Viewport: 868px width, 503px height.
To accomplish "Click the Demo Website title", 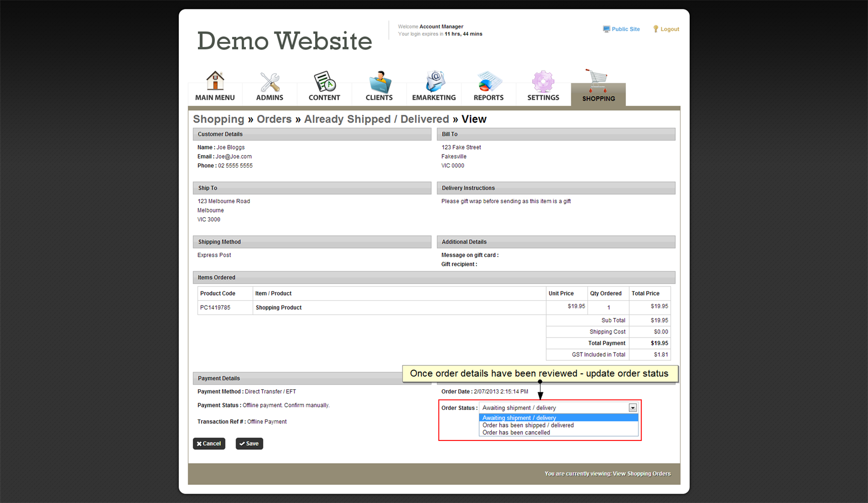I will (x=284, y=41).
